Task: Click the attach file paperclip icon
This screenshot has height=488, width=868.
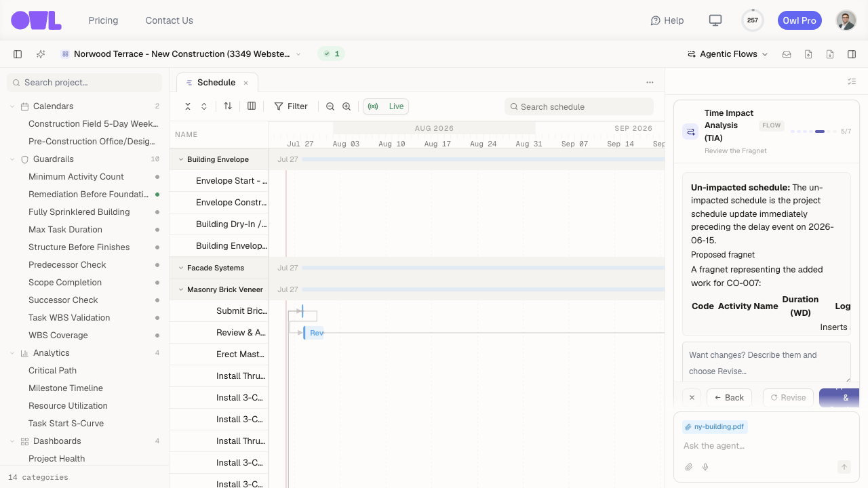Action: [x=689, y=467]
